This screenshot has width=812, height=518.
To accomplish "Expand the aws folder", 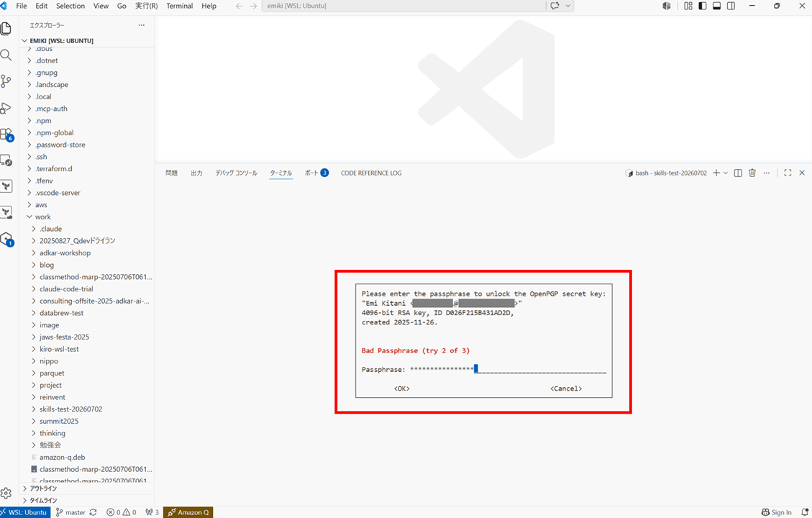I will (x=87, y=204).
